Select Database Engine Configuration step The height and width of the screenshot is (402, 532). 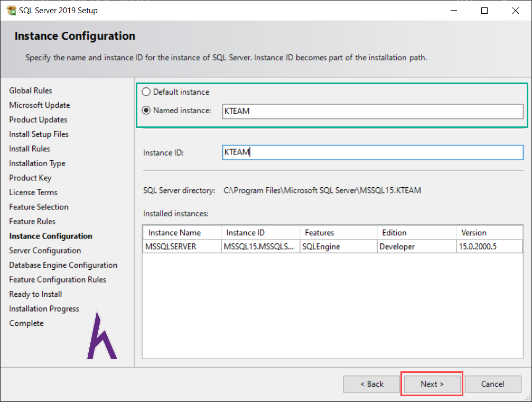point(63,266)
